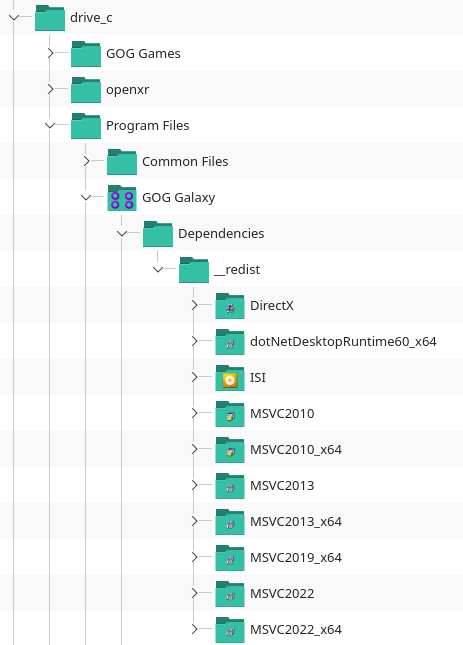Click the DirectX folder icon
This screenshot has height=645, width=463.
[x=230, y=306]
